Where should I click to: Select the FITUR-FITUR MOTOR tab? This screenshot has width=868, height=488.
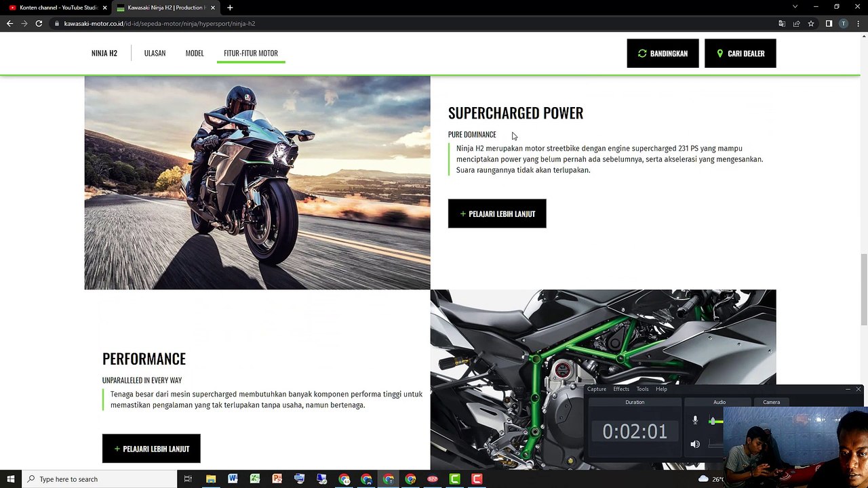tap(251, 54)
